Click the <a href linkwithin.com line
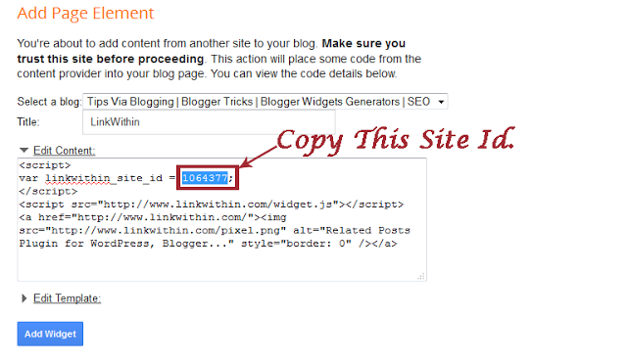 (153, 217)
